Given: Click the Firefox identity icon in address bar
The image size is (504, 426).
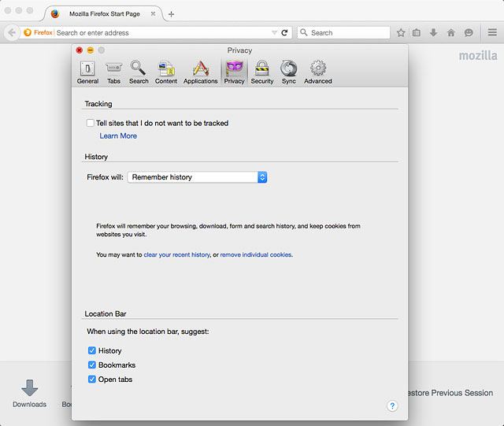Looking at the screenshot, I should (x=28, y=32).
